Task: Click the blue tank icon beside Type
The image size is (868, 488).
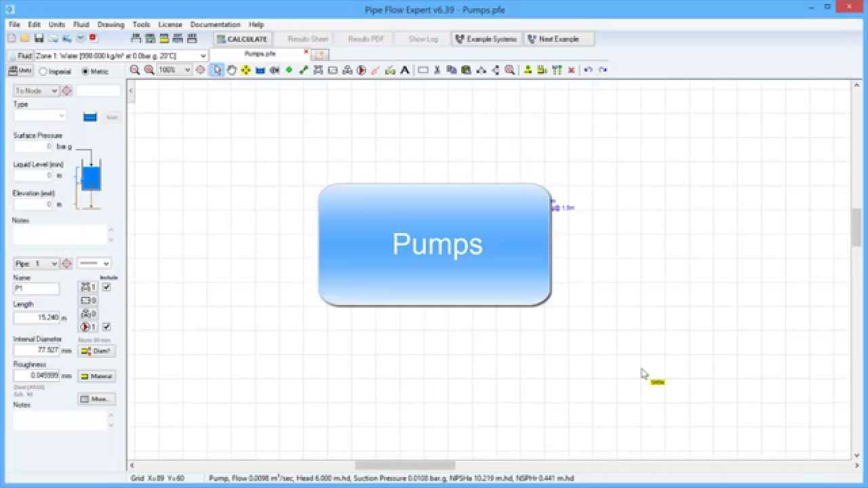Action: pos(90,117)
